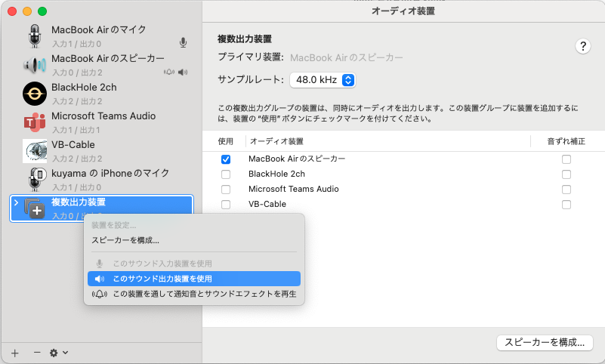
Task: Select the Microsoft Teams Audio icon
Action: (x=35, y=122)
